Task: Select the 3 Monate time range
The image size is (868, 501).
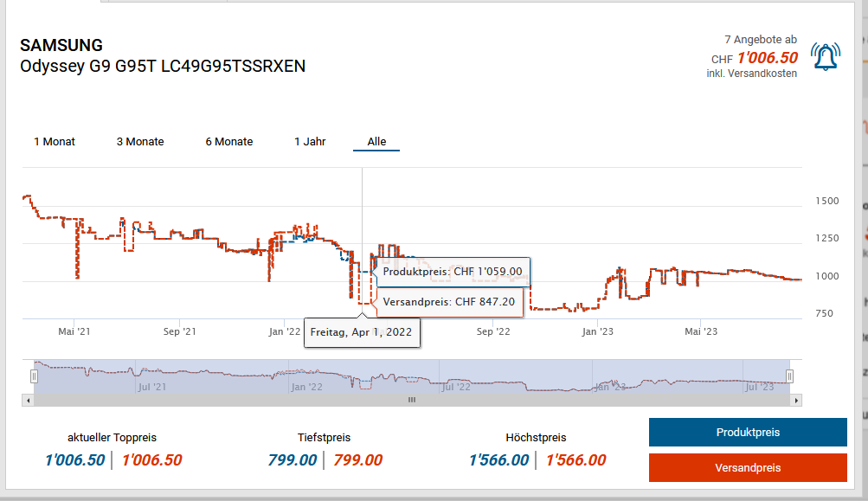Action: click(140, 142)
